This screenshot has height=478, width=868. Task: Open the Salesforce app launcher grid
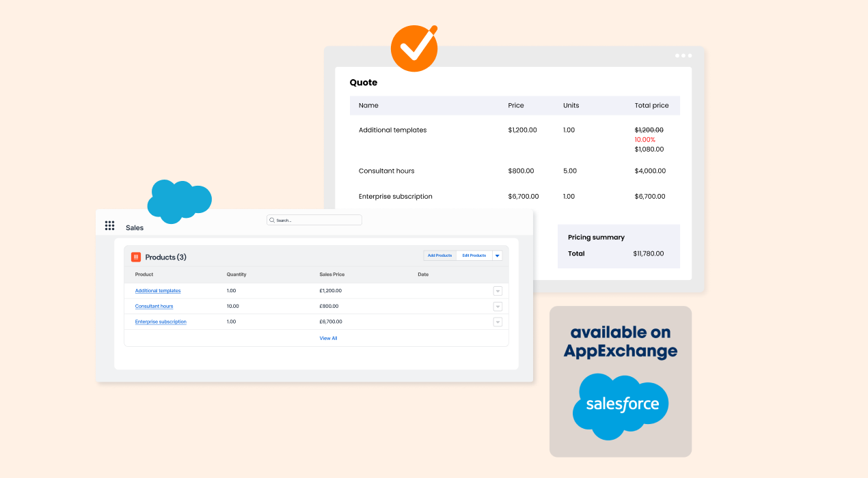[x=109, y=225]
